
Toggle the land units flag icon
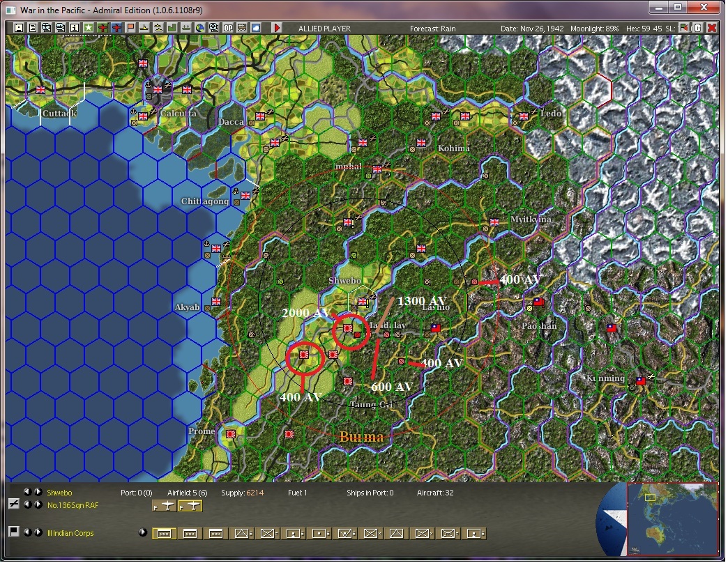tap(14, 532)
